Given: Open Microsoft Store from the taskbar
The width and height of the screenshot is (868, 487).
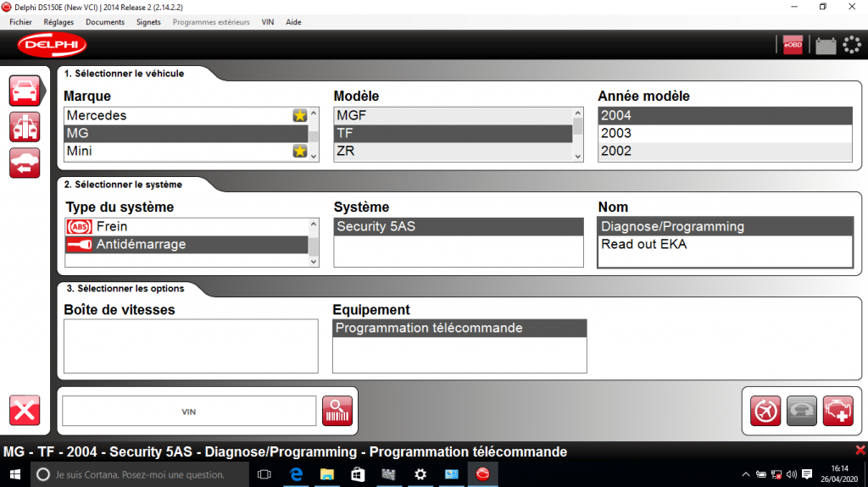Looking at the screenshot, I should point(359,474).
